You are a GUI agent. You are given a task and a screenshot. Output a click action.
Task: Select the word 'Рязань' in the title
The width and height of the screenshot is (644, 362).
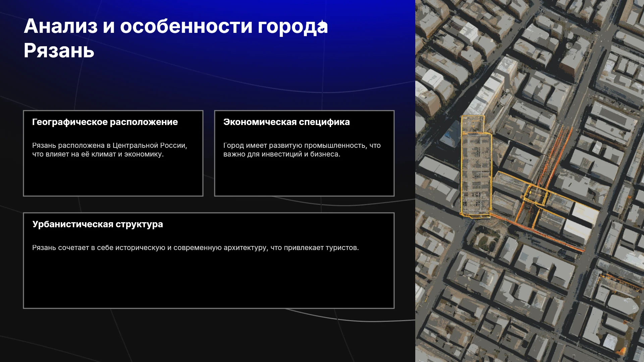(59, 51)
